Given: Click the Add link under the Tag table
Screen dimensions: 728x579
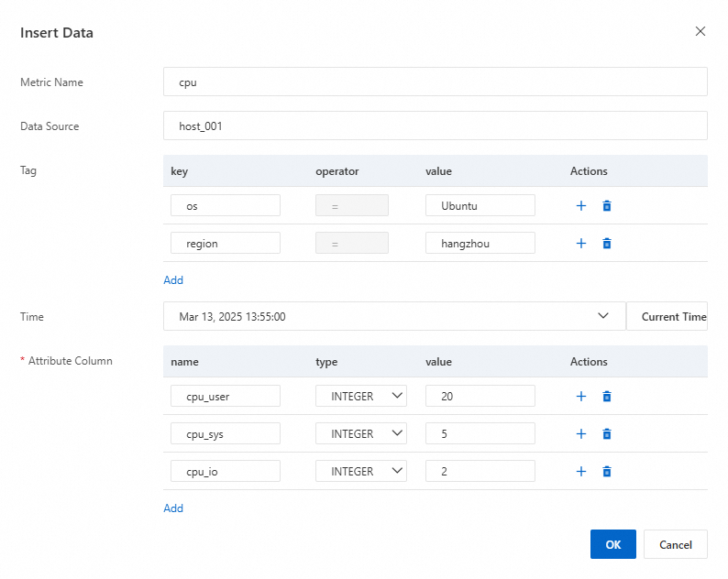Looking at the screenshot, I should [173, 280].
